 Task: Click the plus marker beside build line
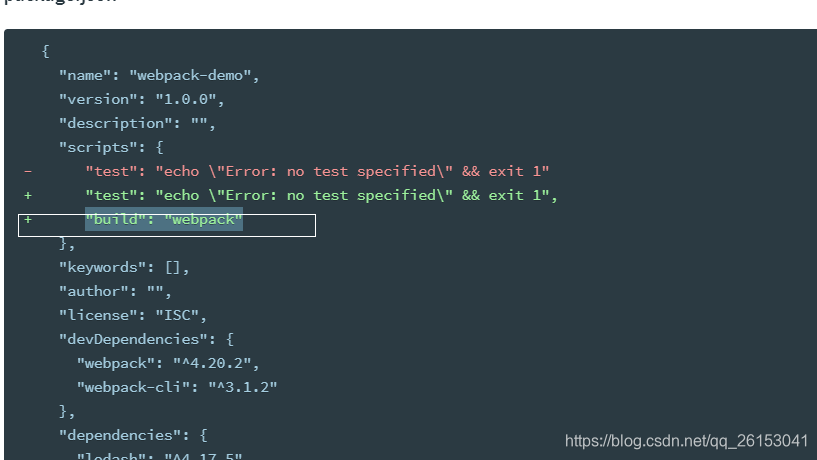click(28, 219)
